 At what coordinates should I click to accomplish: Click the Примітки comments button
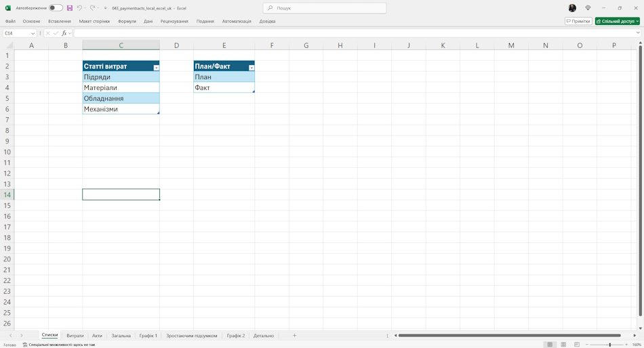click(578, 21)
